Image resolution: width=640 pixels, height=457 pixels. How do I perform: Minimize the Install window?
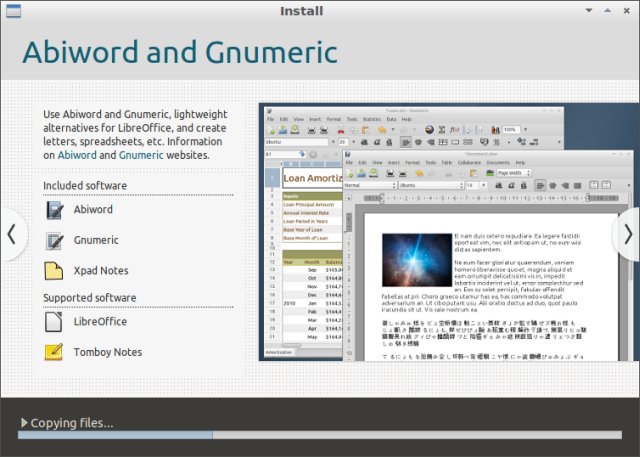[x=589, y=11]
